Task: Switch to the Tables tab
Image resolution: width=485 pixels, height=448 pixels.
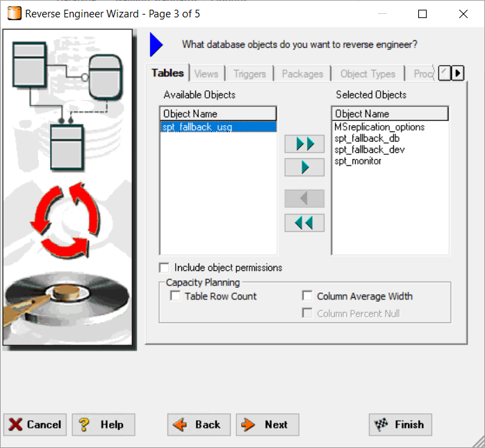Action: point(167,73)
